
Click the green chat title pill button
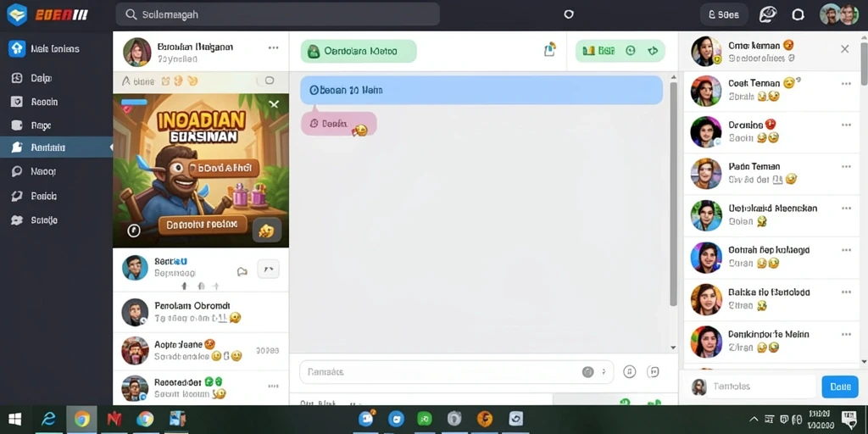pyautogui.click(x=359, y=51)
